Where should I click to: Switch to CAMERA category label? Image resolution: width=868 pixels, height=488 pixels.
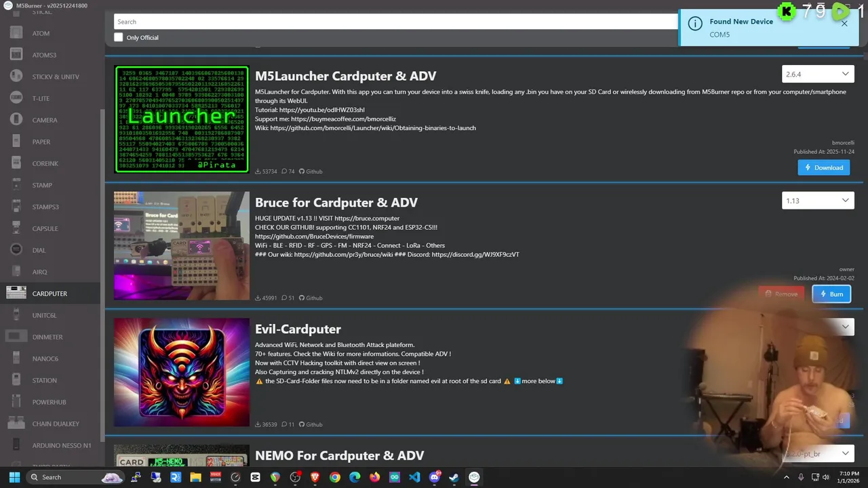45,120
